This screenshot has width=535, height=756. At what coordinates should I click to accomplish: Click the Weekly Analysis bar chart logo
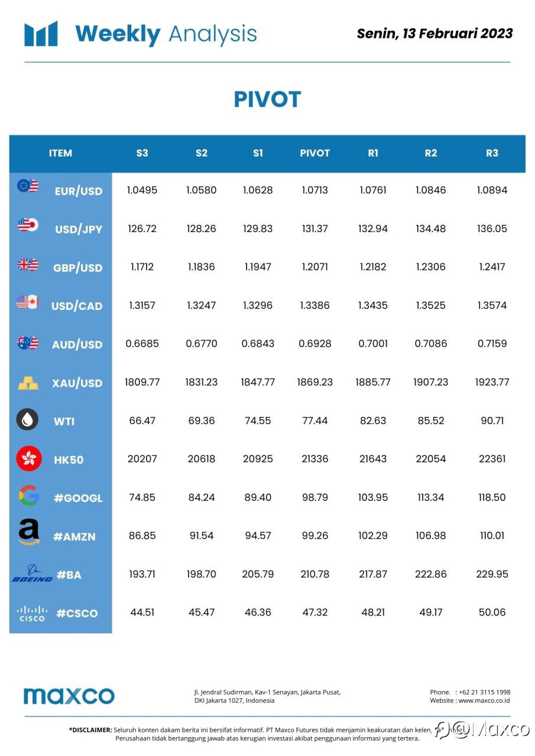(41, 34)
